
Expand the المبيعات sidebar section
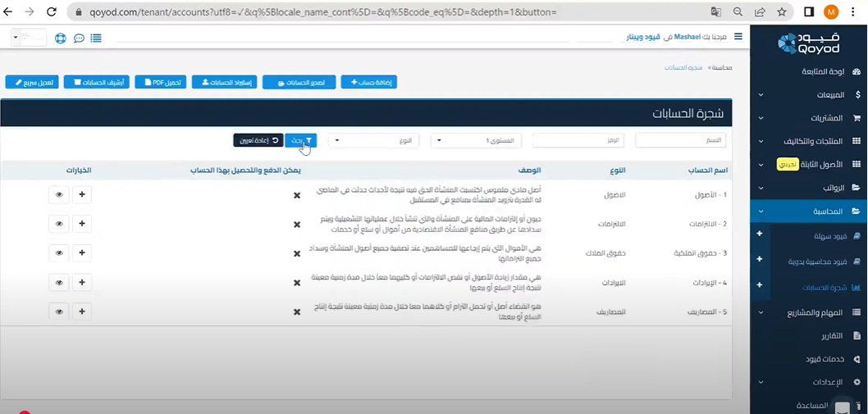(x=761, y=94)
